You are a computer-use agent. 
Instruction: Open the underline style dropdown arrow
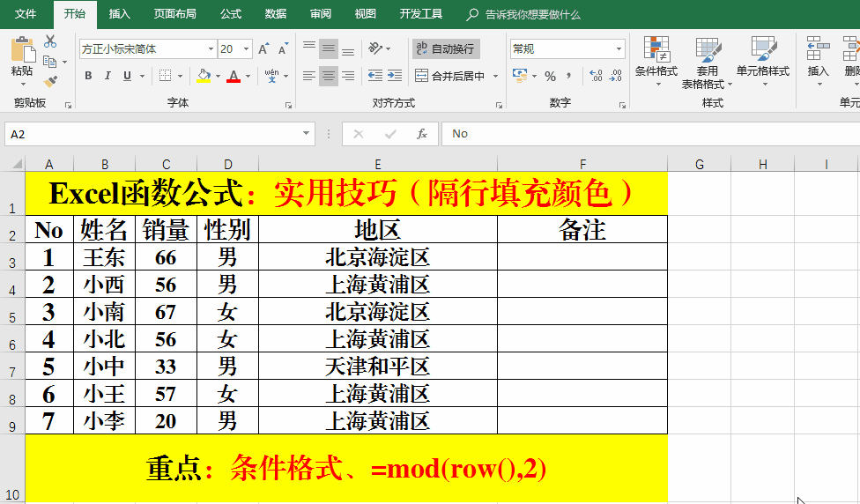click(142, 76)
